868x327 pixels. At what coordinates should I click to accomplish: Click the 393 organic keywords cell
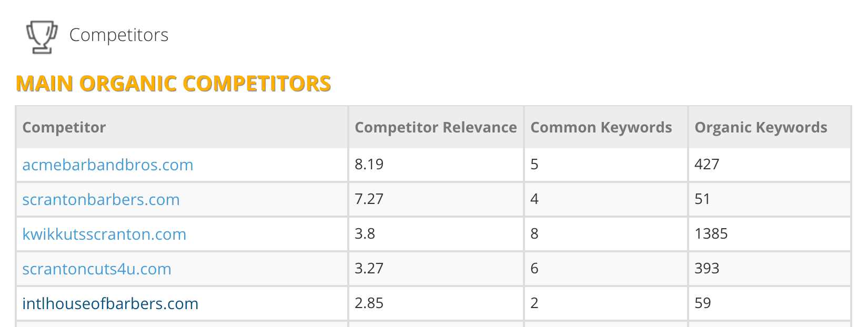click(x=707, y=269)
